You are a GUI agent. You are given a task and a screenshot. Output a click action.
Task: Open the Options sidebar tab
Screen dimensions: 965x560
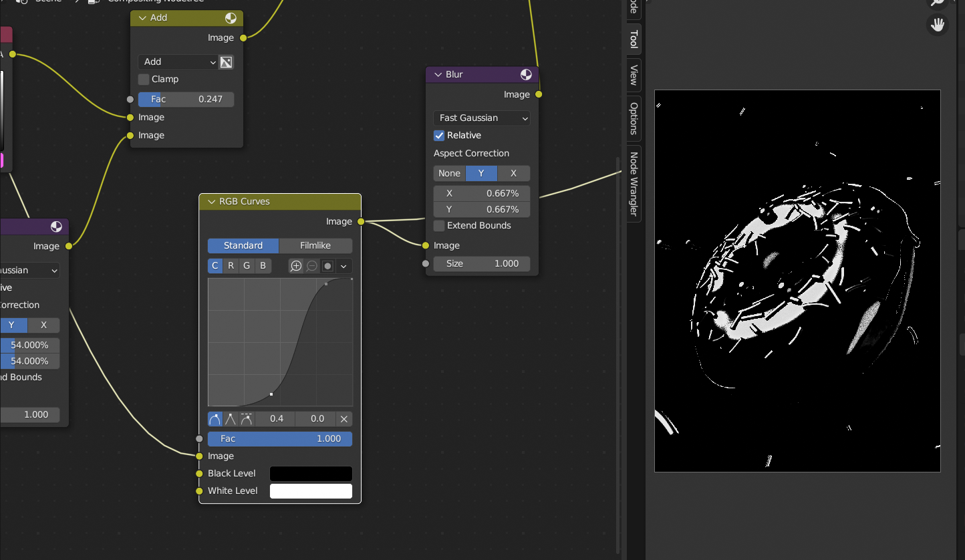pyautogui.click(x=634, y=118)
